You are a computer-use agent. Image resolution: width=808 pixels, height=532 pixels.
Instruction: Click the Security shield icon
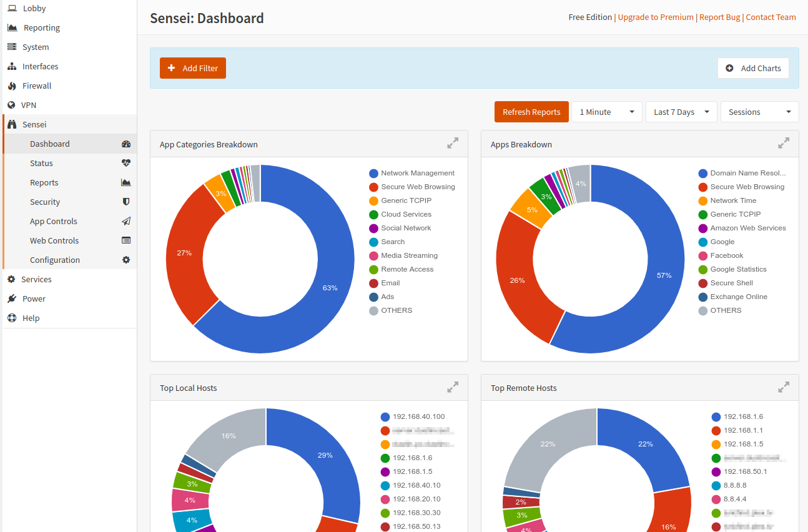[x=126, y=202]
